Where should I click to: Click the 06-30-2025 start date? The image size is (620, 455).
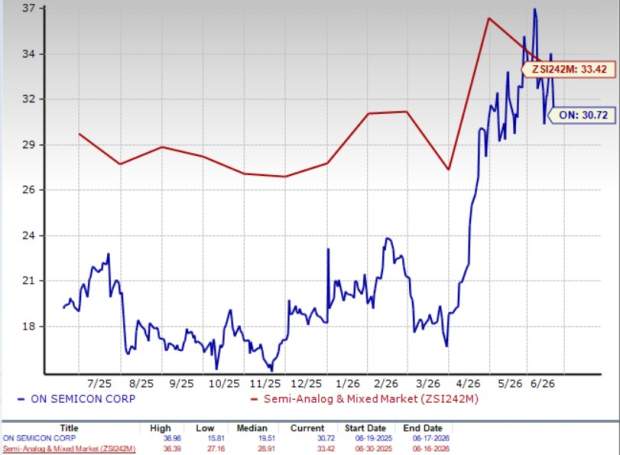point(374,449)
